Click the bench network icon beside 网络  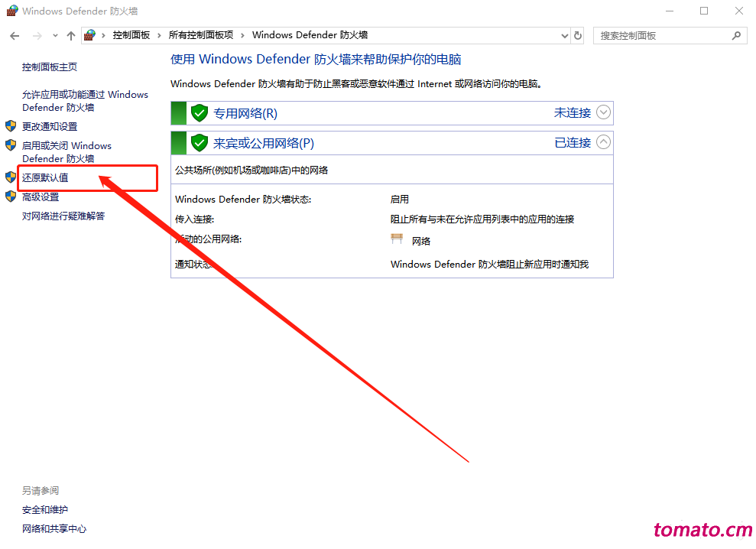click(397, 239)
